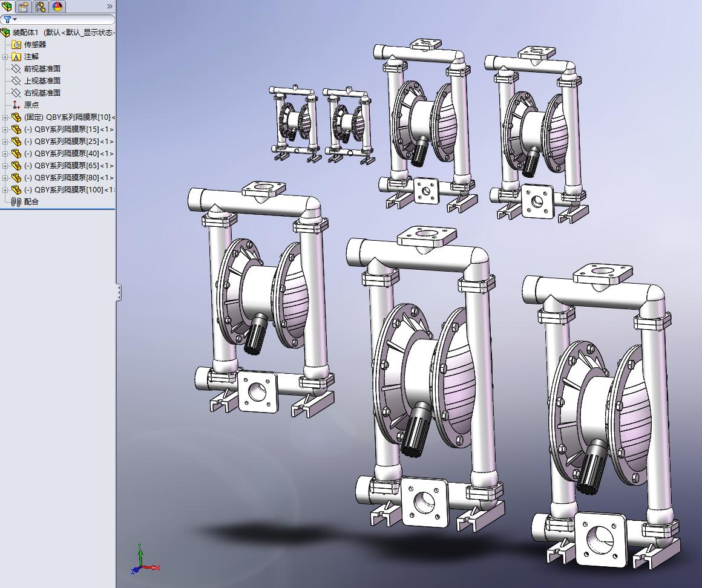
Task: Select the 右视基准面 label
Action: [x=42, y=93]
